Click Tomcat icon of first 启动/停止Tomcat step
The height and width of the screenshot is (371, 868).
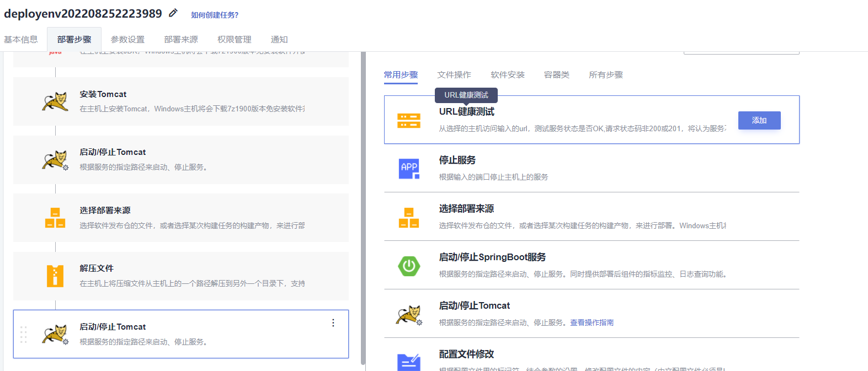tap(55, 160)
